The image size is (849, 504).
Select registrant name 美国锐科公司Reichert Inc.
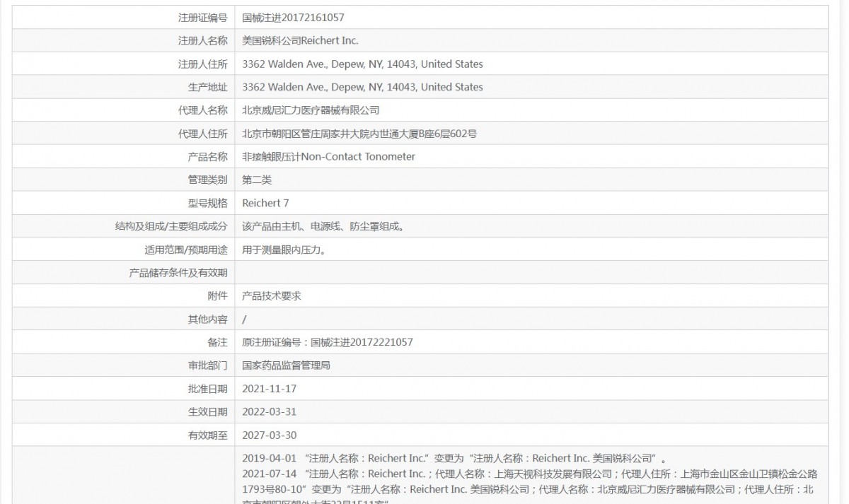coord(300,40)
